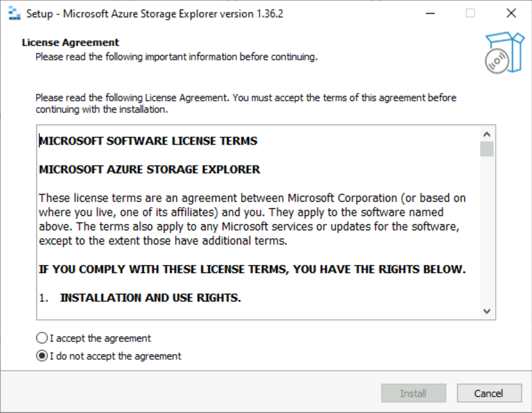532x413 pixels.
Task: Click the installer box-and-disc icon
Action: [503, 53]
